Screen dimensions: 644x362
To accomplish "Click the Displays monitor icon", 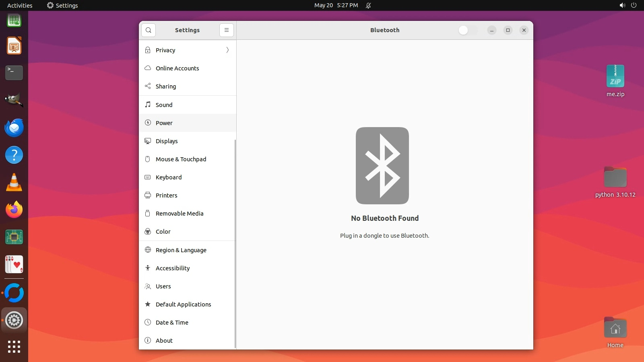I will pyautogui.click(x=148, y=141).
